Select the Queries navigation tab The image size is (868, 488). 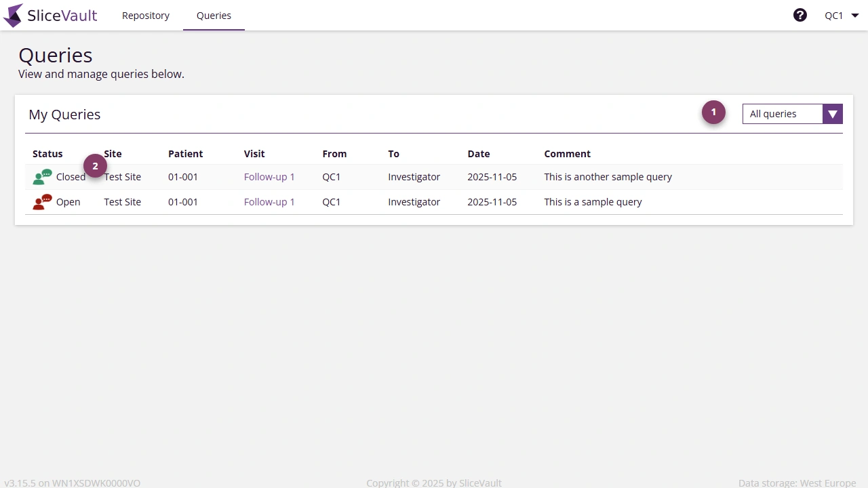[x=214, y=15]
